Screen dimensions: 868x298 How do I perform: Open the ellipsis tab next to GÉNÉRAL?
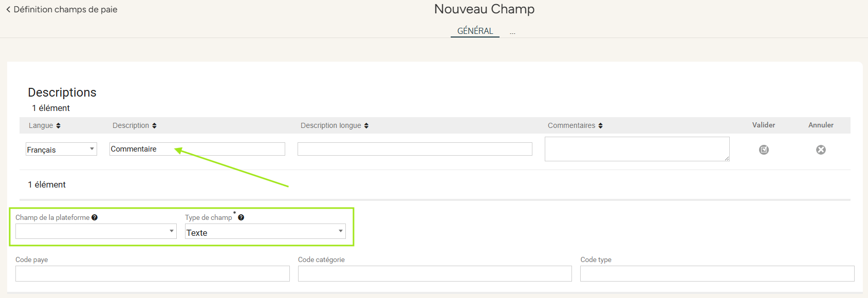click(512, 32)
